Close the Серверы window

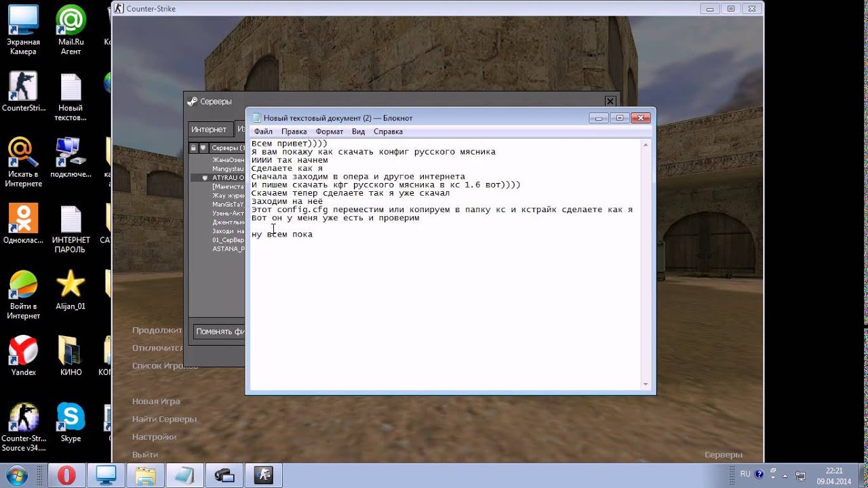pos(610,101)
